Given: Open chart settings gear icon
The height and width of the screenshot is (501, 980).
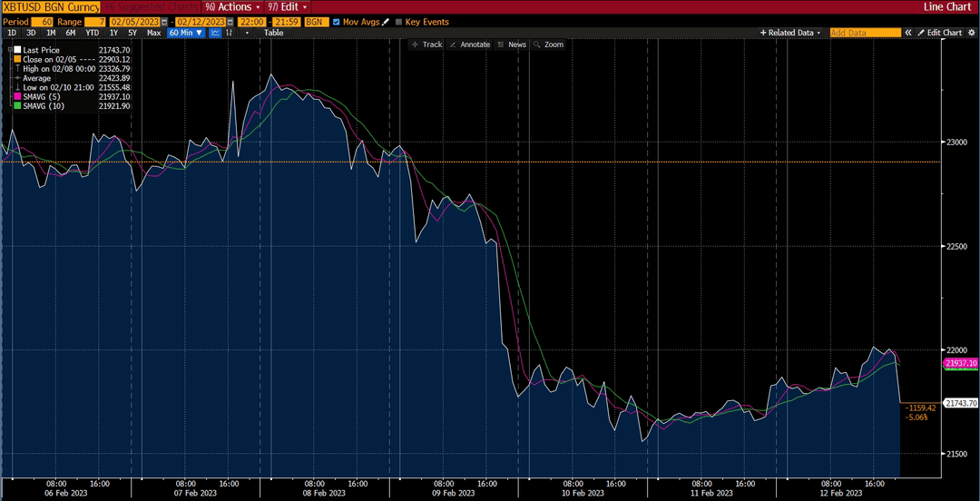Looking at the screenshot, I should click(x=971, y=33).
